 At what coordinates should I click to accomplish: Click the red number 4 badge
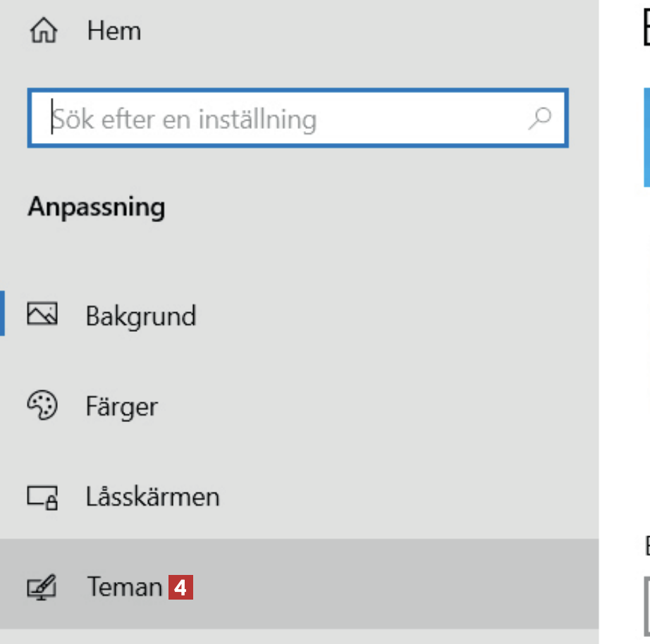pyautogui.click(x=180, y=588)
